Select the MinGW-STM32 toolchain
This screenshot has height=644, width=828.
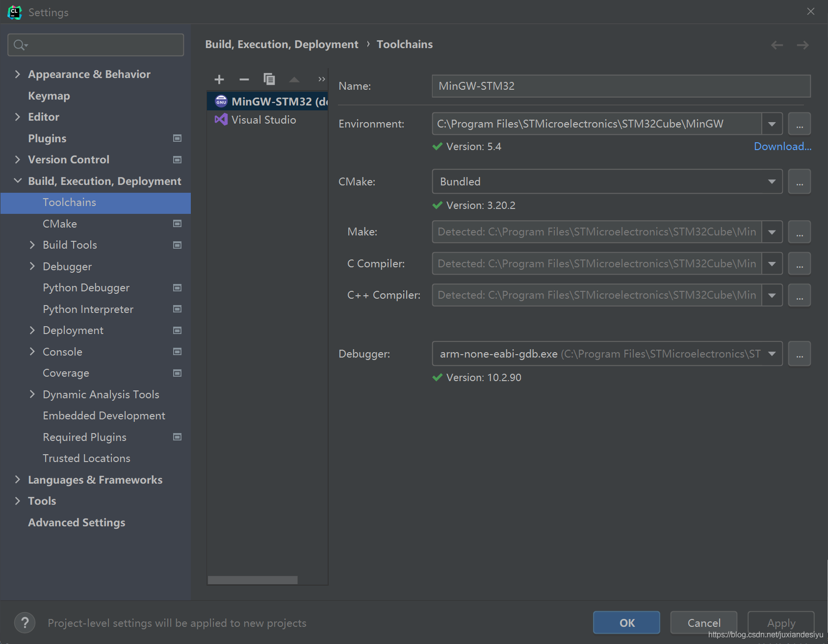[x=267, y=102]
